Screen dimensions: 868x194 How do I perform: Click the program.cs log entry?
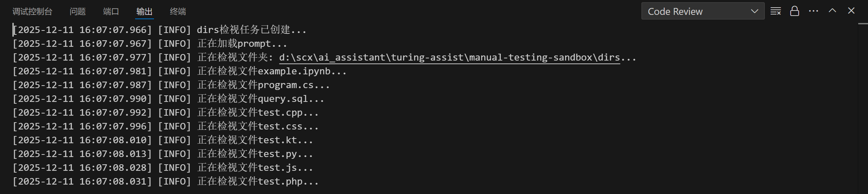click(263, 85)
